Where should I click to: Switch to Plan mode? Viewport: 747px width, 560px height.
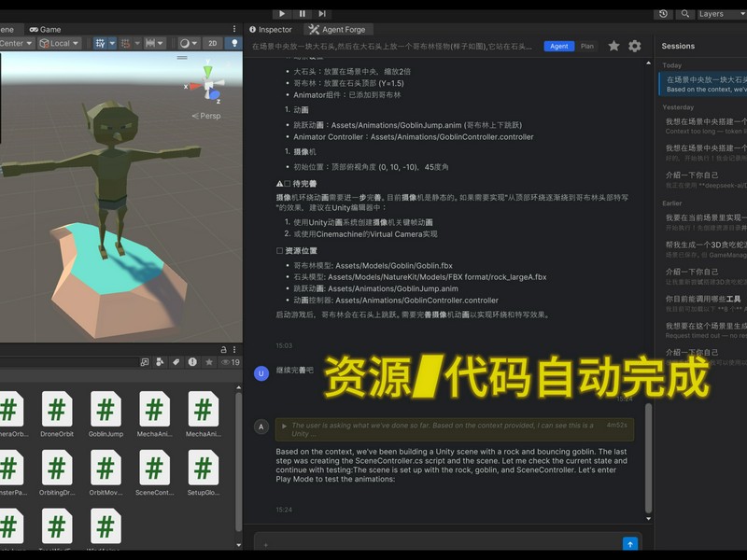(587, 46)
